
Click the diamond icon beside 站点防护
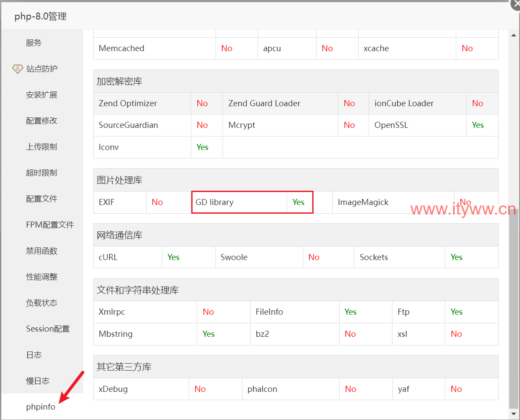(18, 69)
